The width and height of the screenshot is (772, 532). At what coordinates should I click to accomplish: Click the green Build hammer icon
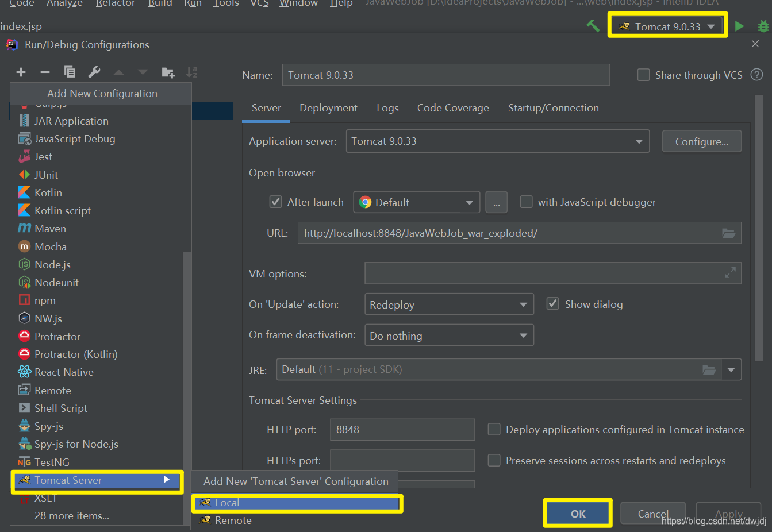click(593, 26)
